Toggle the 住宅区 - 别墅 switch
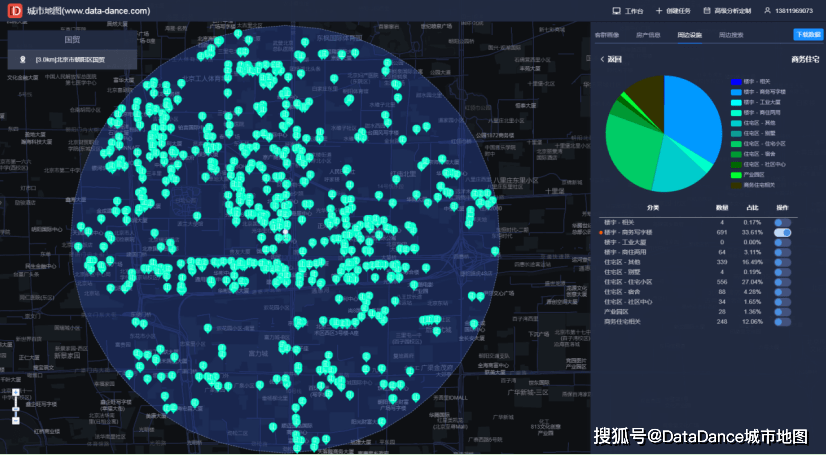 click(782, 272)
